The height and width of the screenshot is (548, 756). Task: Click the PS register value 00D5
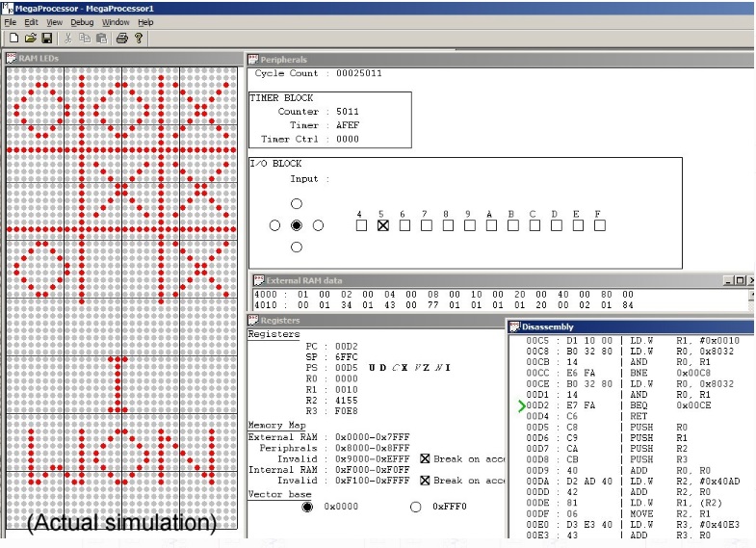tap(347, 368)
